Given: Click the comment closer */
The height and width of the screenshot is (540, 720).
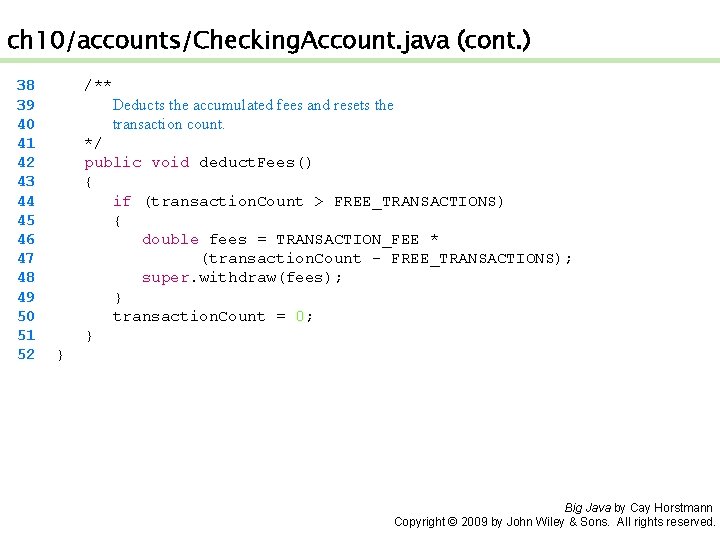Looking at the screenshot, I should (92, 143).
